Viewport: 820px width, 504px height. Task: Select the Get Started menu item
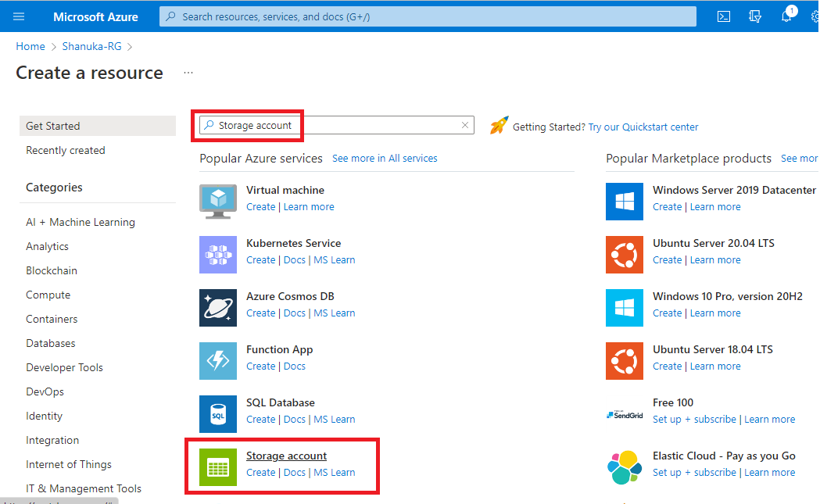[x=98, y=126]
